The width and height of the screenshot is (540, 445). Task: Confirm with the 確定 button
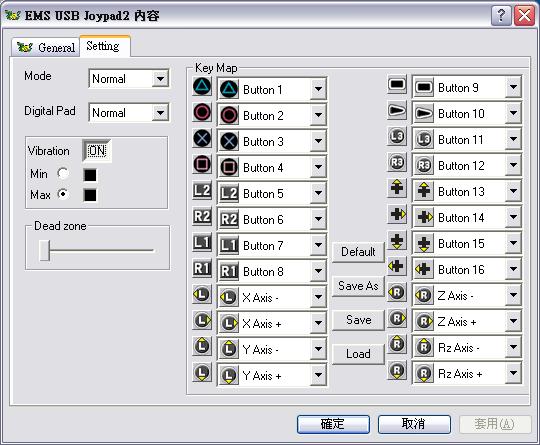click(x=333, y=424)
